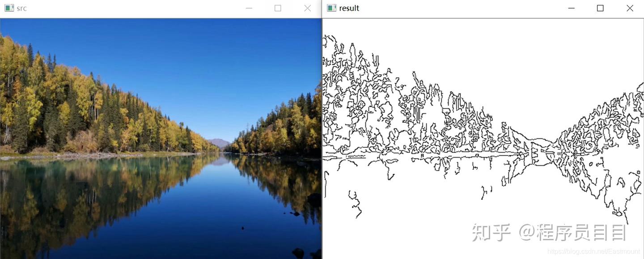Minimize the src window
Image resolution: width=644 pixels, height=259 pixels.
point(249,8)
